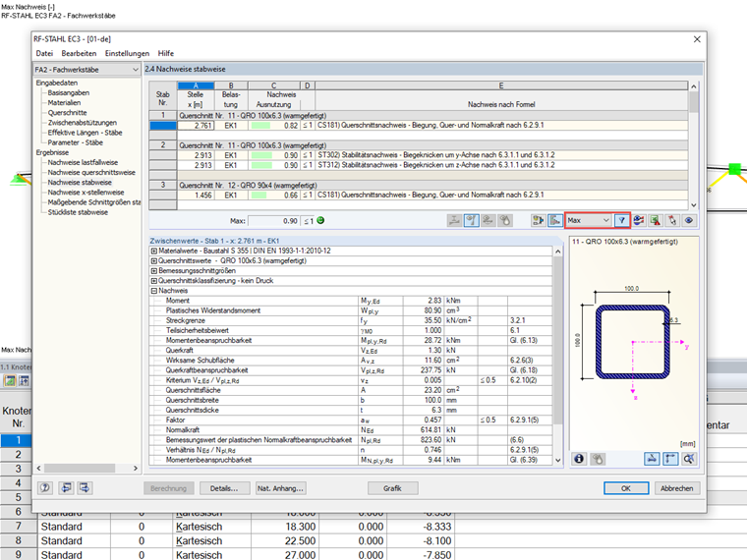Click the Grafik button
747x560 pixels.
[x=393, y=488]
